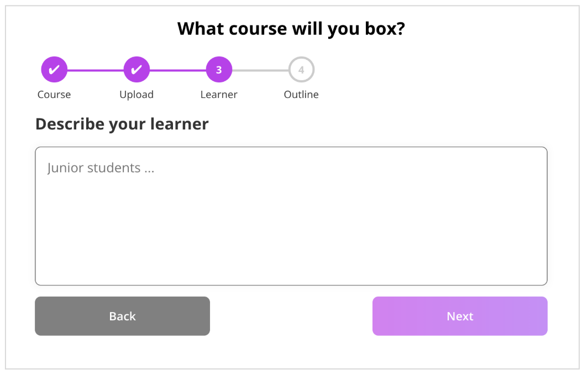
Task: Click the 'Describe your learner' heading
Action: (122, 124)
